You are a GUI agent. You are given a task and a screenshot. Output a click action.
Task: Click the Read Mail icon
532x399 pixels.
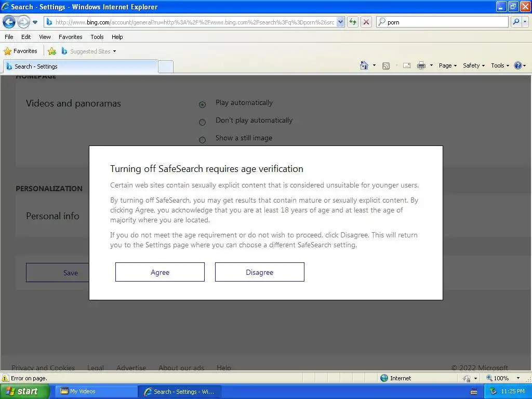[407, 65]
